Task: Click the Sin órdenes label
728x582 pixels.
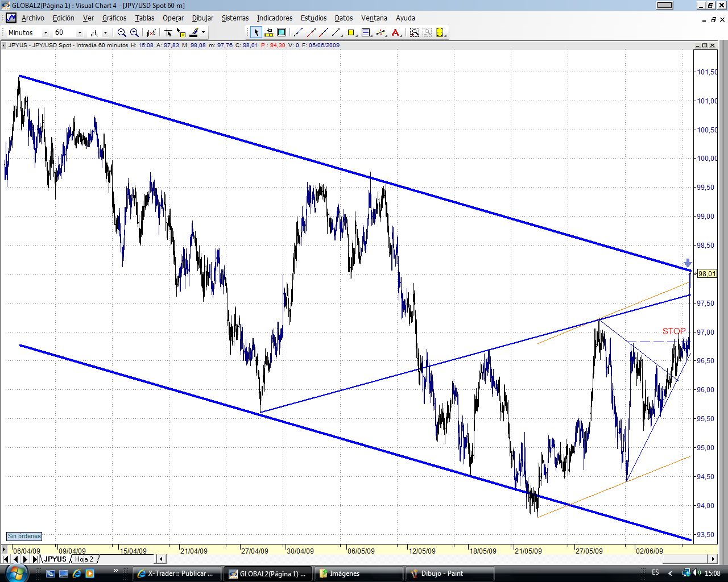Action: (24, 536)
